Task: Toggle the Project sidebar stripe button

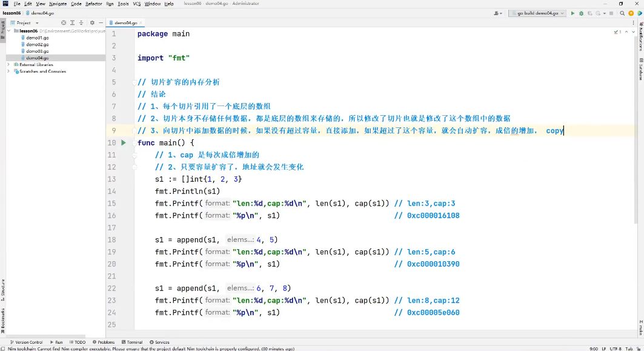Action: (x=2, y=30)
